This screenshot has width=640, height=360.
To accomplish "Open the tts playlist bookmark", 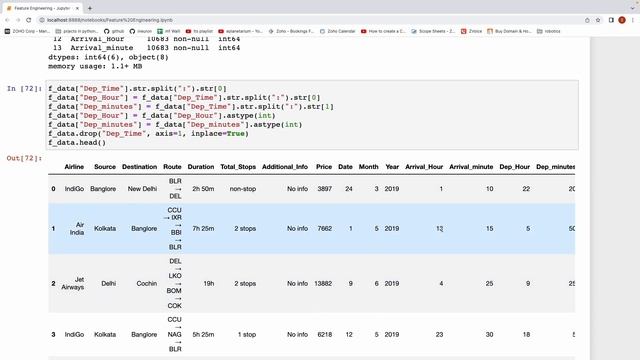I will pyautogui.click(x=199, y=31).
